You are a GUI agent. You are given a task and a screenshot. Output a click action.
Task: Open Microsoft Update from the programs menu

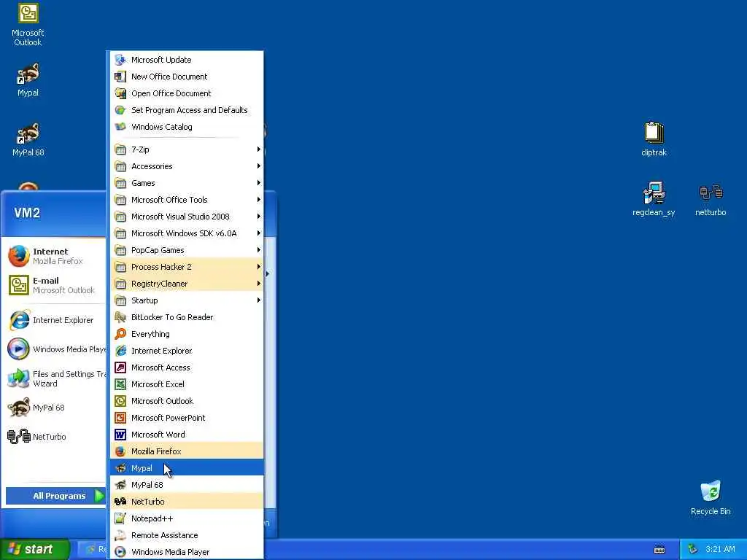pos(186,60)
